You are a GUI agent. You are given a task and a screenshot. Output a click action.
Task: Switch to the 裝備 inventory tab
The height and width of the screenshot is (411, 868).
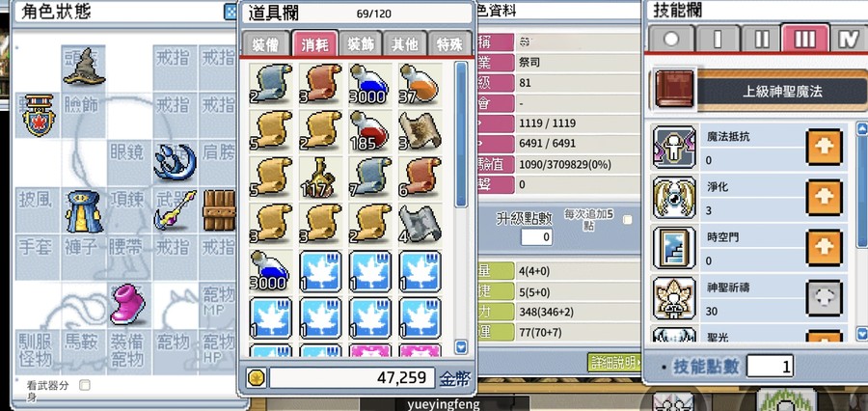tap(265, 44)
